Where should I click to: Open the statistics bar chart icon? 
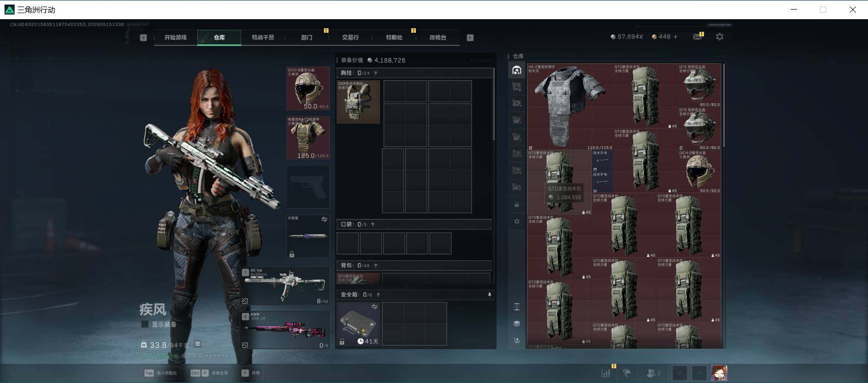point(606,373)
